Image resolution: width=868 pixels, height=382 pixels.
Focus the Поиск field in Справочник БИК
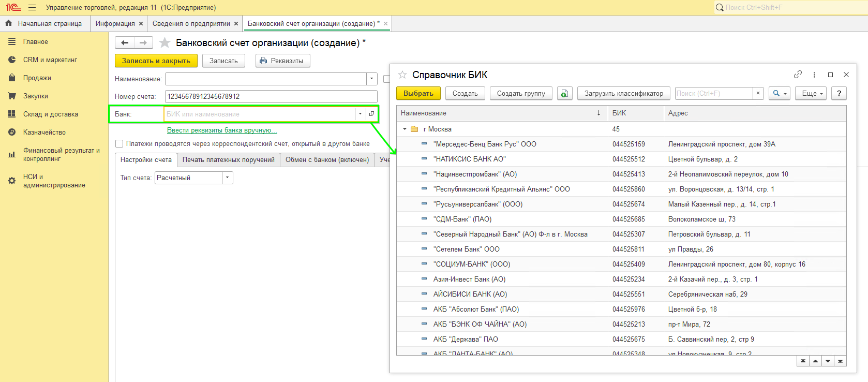click(x=714, y=93)
